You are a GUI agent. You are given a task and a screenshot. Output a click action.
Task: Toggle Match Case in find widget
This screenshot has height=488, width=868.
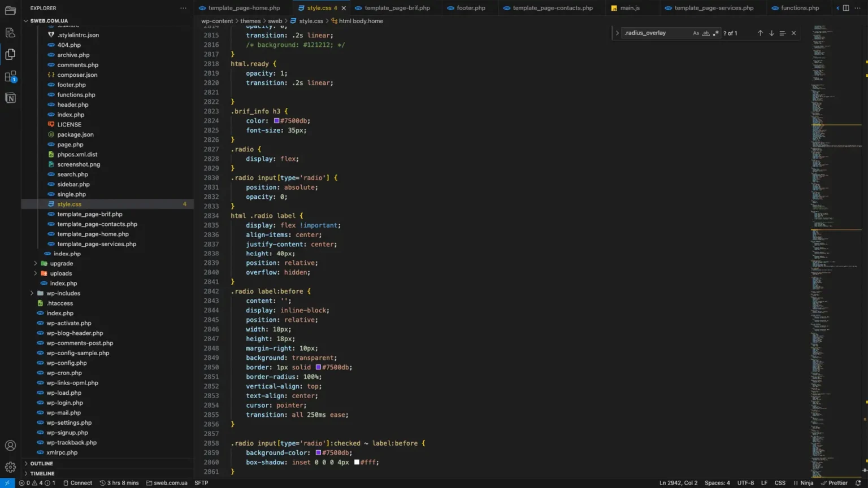point(696,33)
